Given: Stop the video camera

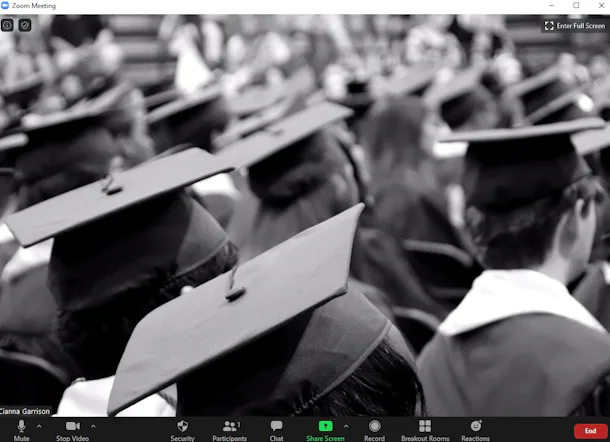Looking at the screenshot, I should click(72, 430).
